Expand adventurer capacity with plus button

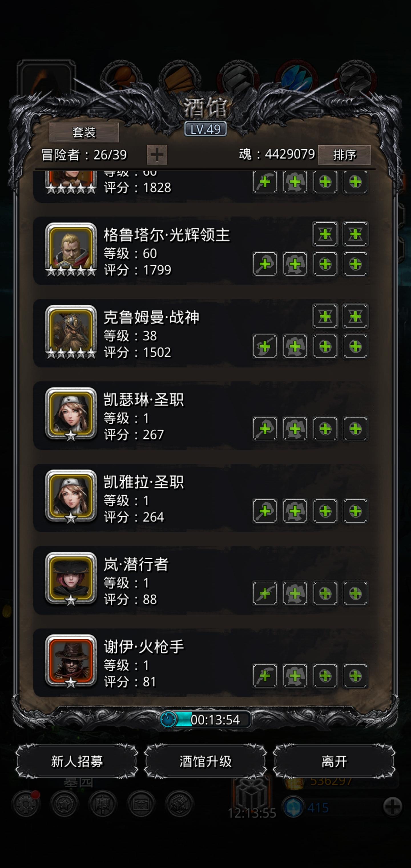[x=157, y=155]
